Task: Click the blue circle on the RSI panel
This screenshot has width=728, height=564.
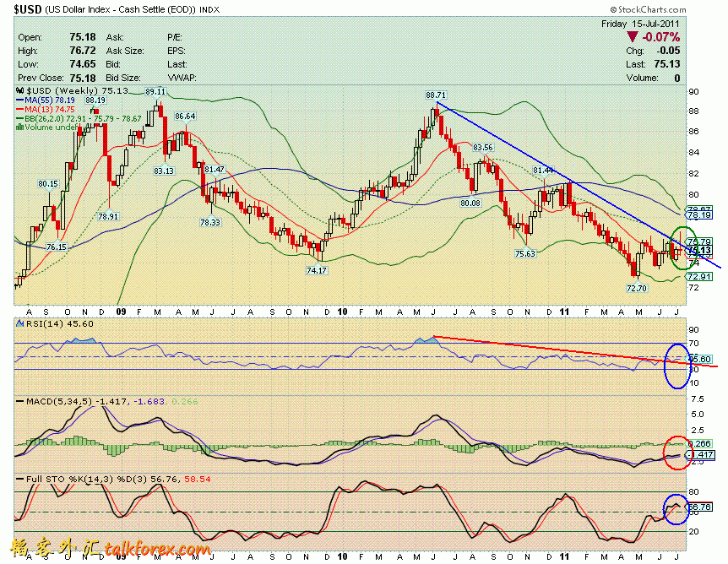Action: [x=676, y=366]
